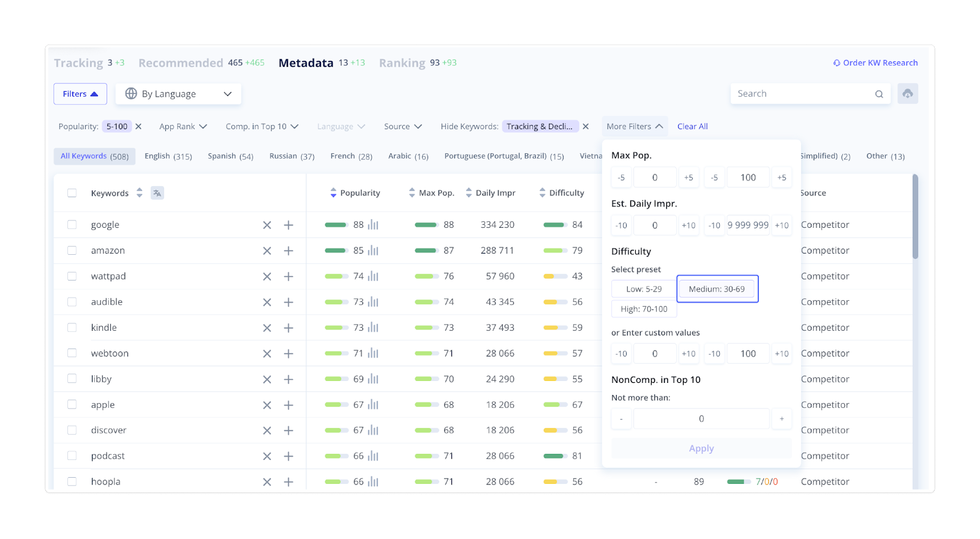Click the translate keywords icon in header

pyautogui.click(x=157, y=193)
